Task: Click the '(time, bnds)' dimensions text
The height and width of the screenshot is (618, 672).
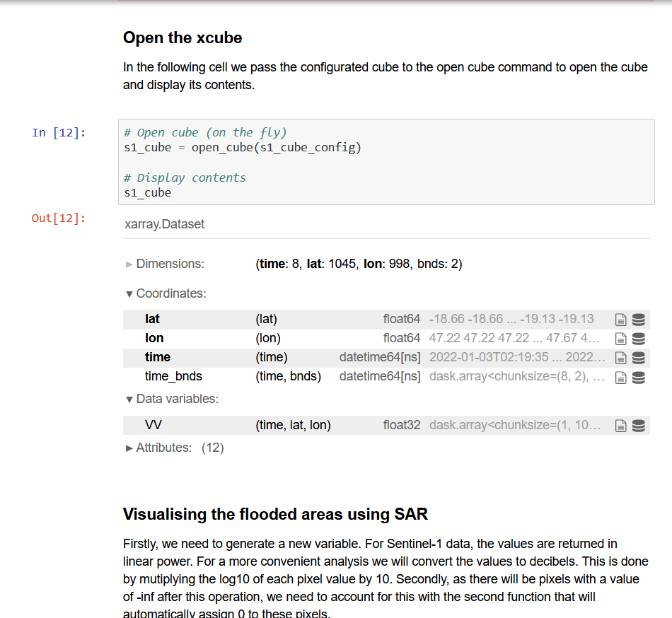Action: (289, 376)
